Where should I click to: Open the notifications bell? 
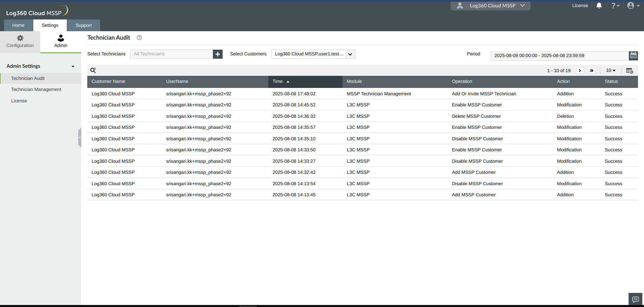tap(599, 5)
